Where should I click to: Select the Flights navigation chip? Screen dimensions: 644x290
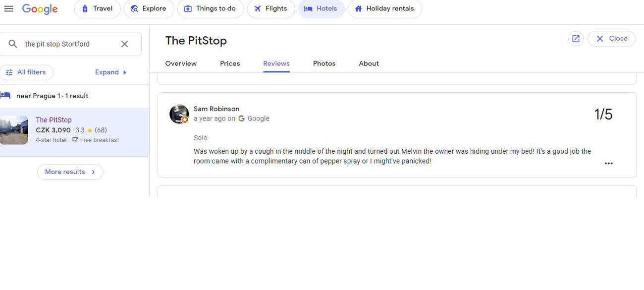[x=270, y=8]
